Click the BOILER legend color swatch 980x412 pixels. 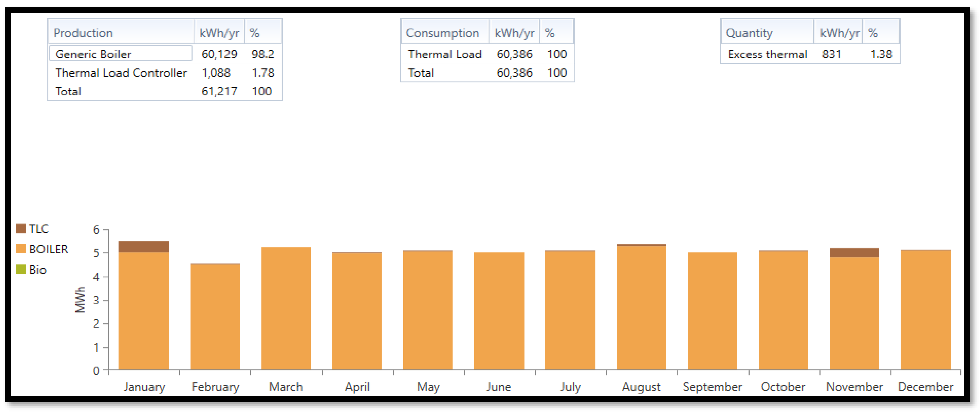point(21,249)
